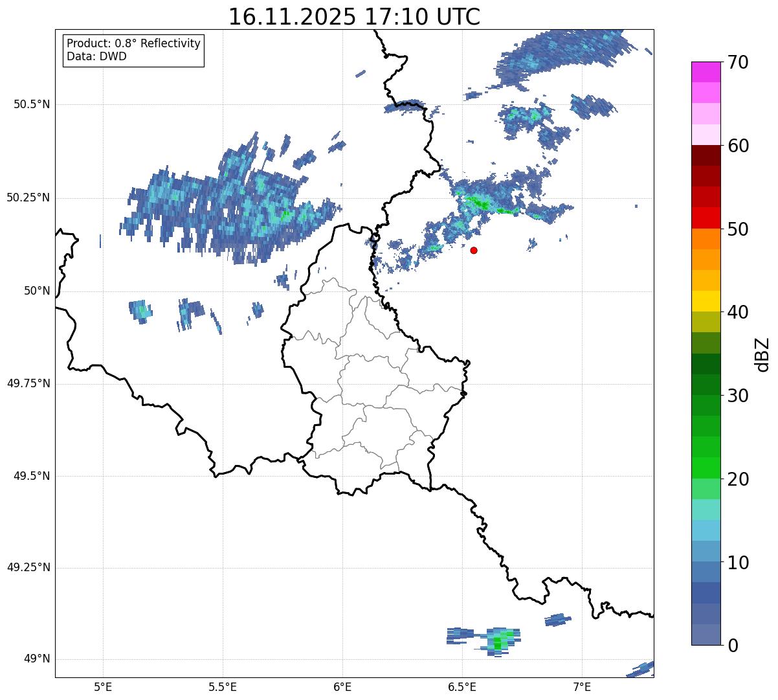Viewport: 778px width, 700px height.
Task: Click the 50.25°N latitude label
Action: coord(28,198)
